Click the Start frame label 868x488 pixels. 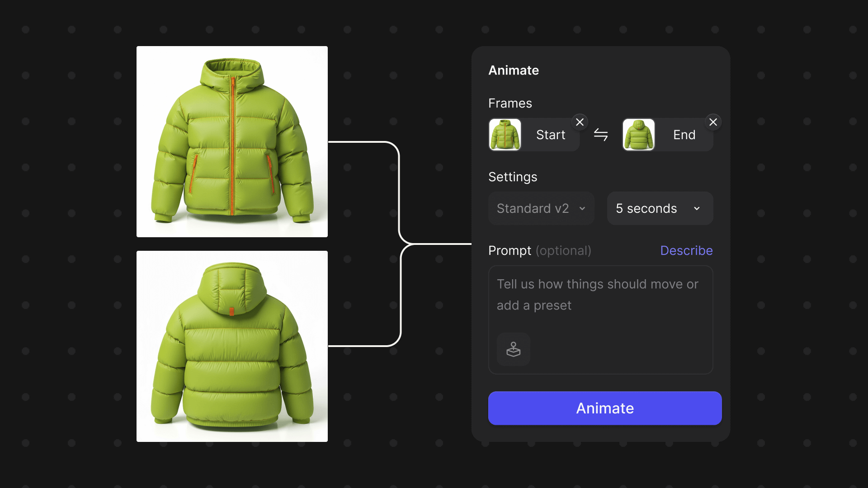550,135
